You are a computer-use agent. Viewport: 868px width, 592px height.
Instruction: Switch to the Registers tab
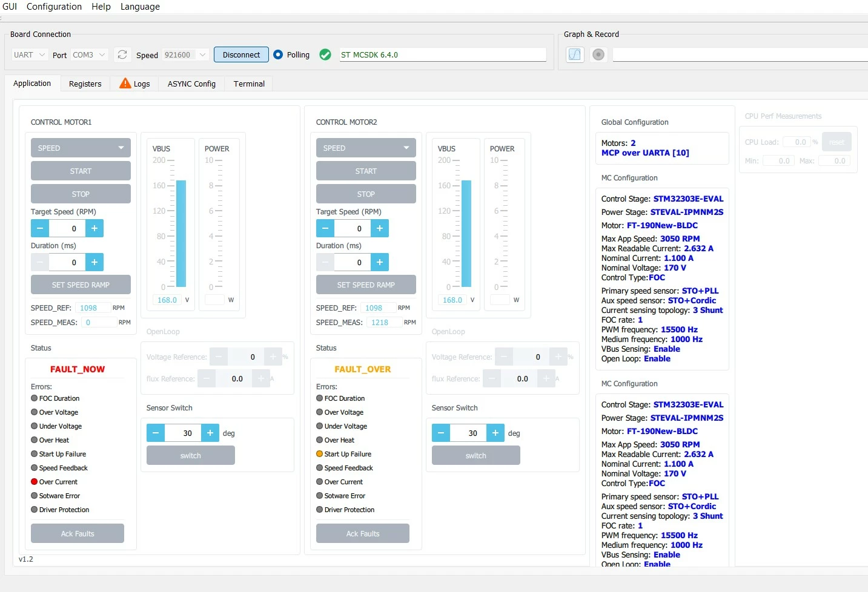coord(85,84)
